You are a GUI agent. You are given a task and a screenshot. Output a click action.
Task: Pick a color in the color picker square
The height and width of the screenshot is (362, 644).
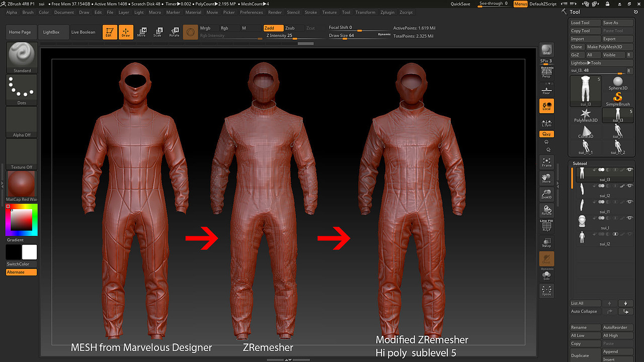22,219
